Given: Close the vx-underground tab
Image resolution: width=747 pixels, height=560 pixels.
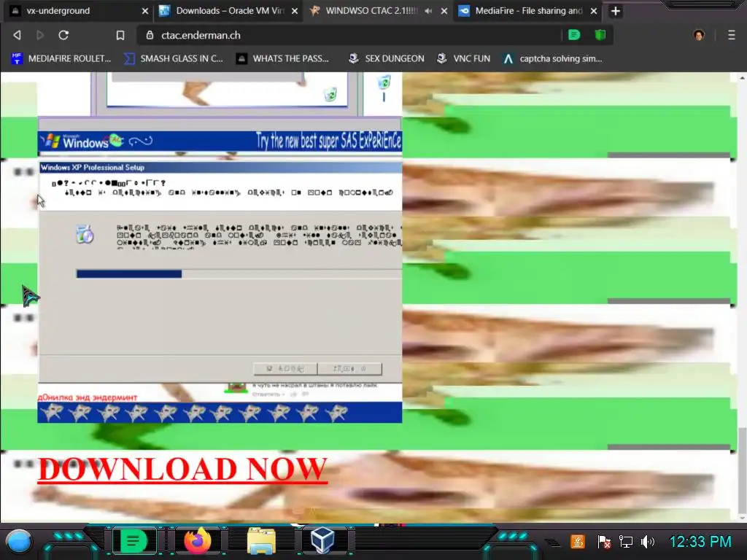Looking at the screenshot, I should point(145,11).
